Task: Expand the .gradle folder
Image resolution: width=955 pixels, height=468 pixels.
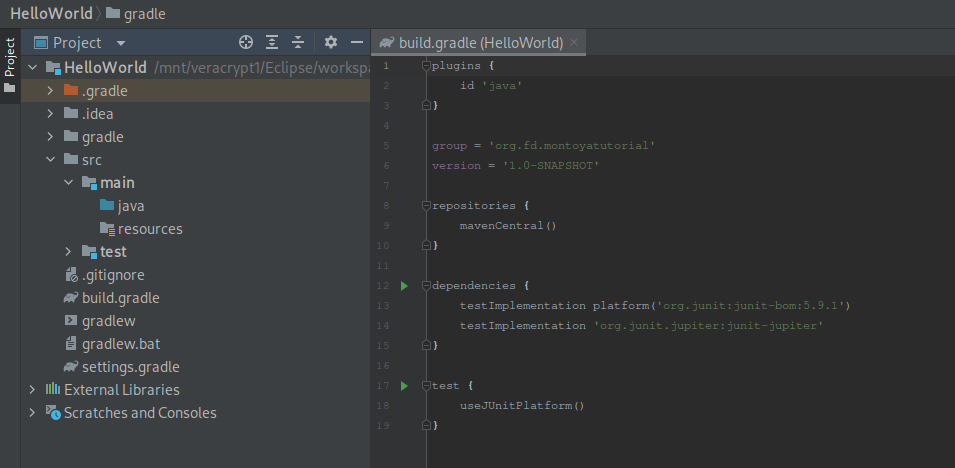Action: pos(50,91)
